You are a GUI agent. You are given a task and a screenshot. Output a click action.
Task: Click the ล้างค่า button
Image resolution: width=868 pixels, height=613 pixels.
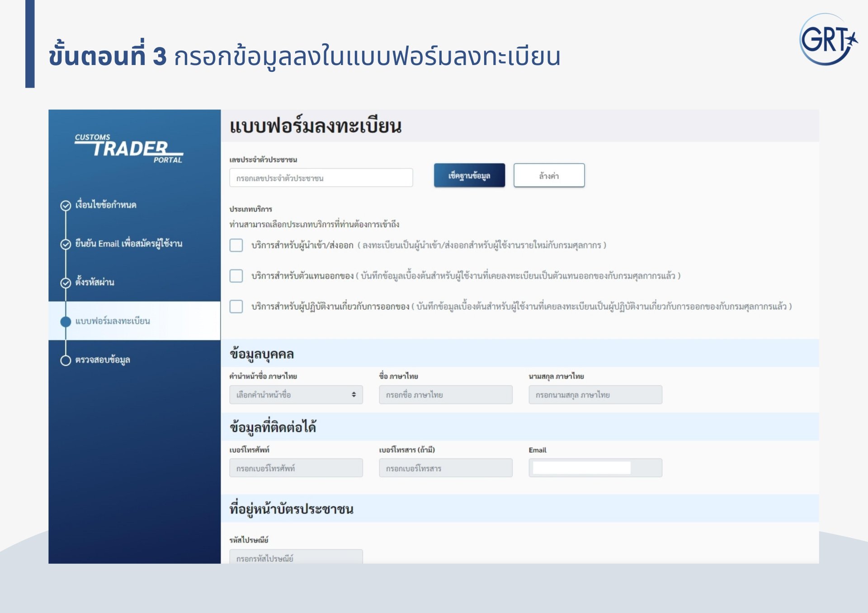tap(549, 176)
